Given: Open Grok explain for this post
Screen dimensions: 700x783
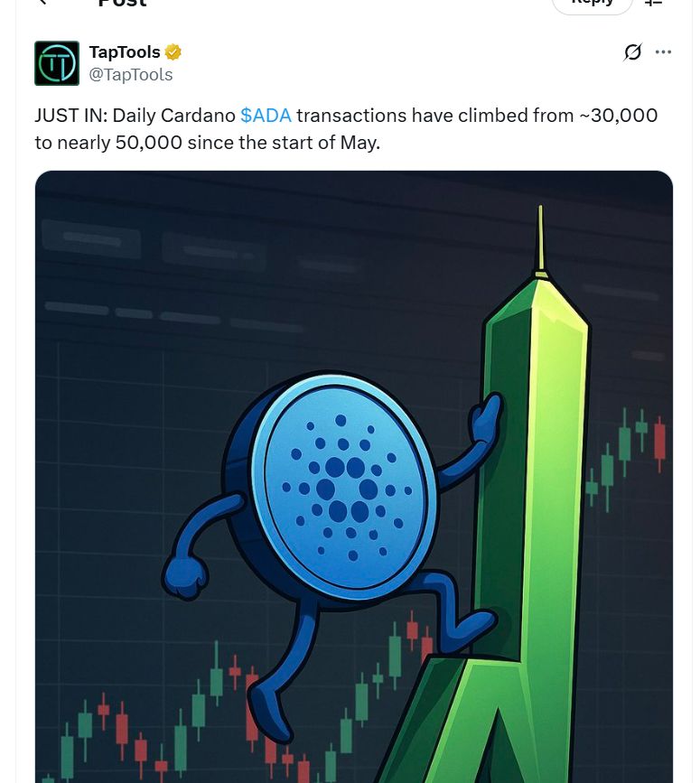Looking at the screenshot, I should [x=633, y=52].
